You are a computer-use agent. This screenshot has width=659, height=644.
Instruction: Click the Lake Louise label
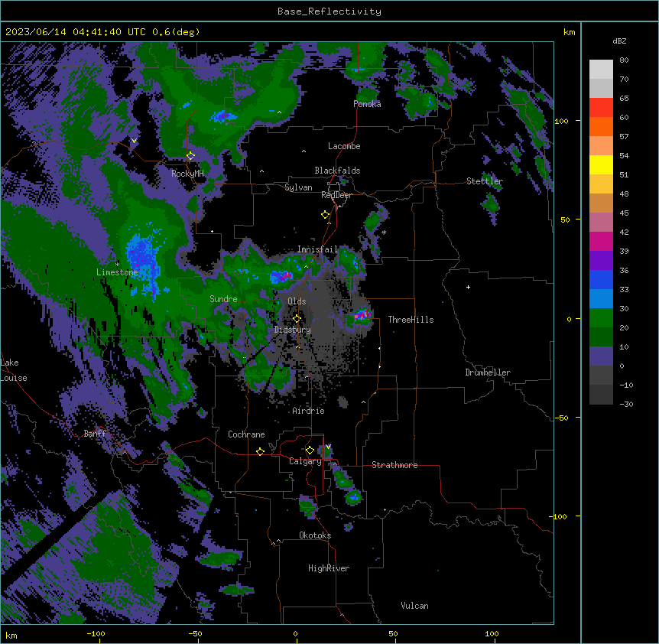pyautogui.click(x=14, y=370)
